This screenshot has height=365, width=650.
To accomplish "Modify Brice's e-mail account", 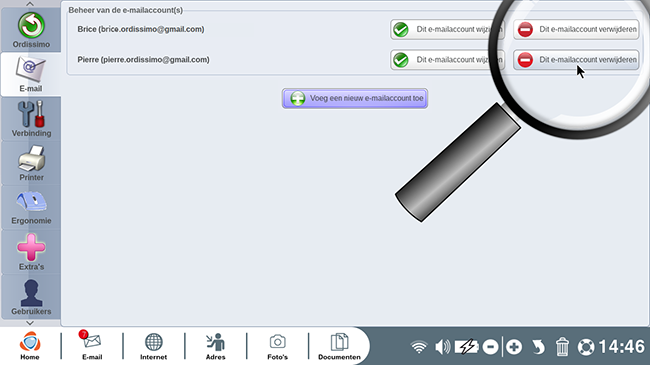I will (x=447, y=29).
